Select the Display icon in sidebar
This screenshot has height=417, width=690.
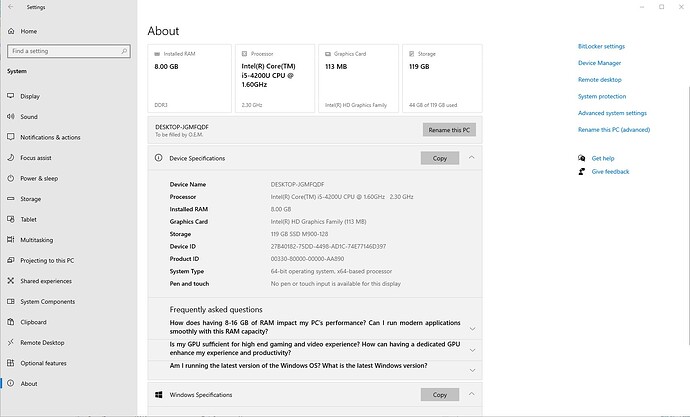tap(10, 96)
